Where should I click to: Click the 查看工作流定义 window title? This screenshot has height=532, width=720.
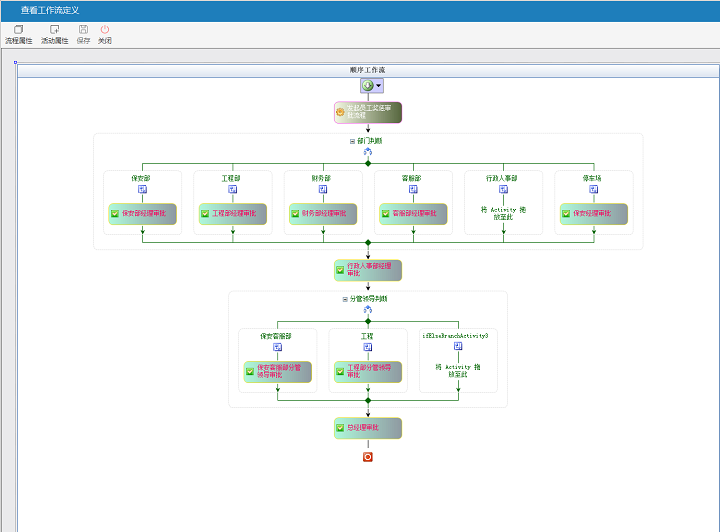tap(50, 10)
